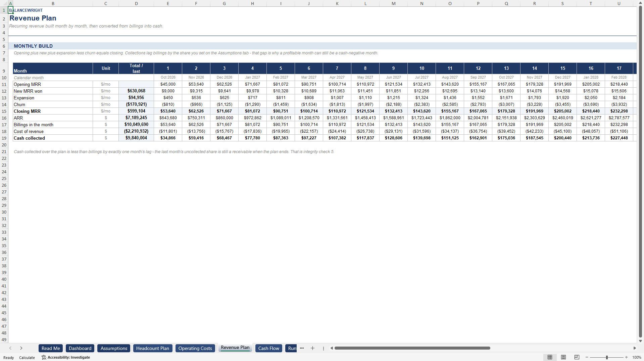Select Revenue Plan title cell
The width and height of the screenshot is (644, 361).
33,18
